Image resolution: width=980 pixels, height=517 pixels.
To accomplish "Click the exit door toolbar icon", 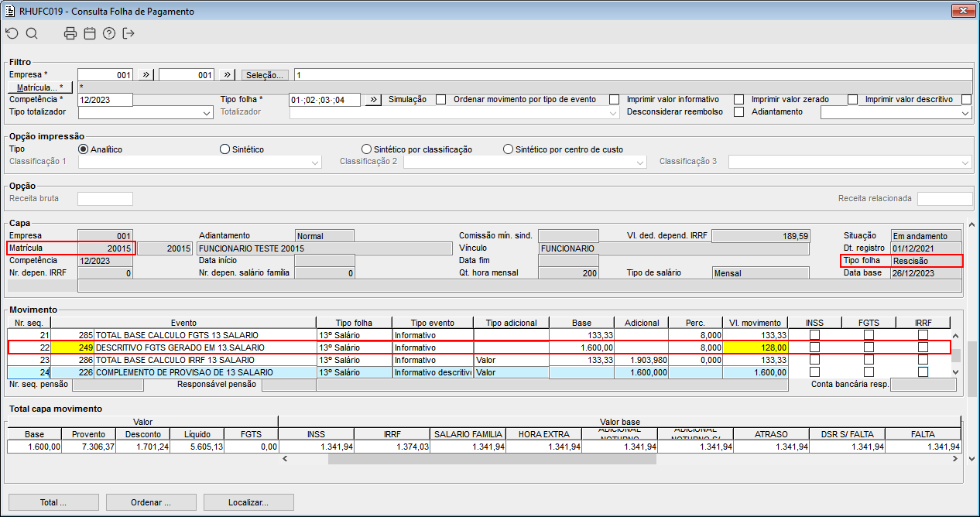I will tap(128, 33).
